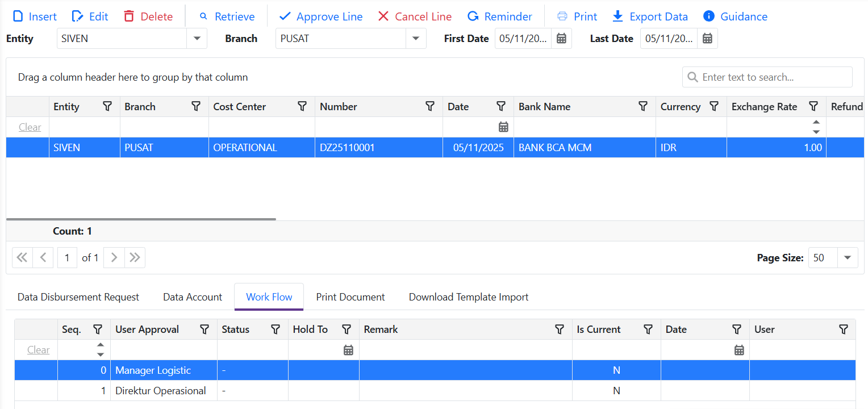Open the User Approval column filter icon
868x409 pixels.
point(205,329)
